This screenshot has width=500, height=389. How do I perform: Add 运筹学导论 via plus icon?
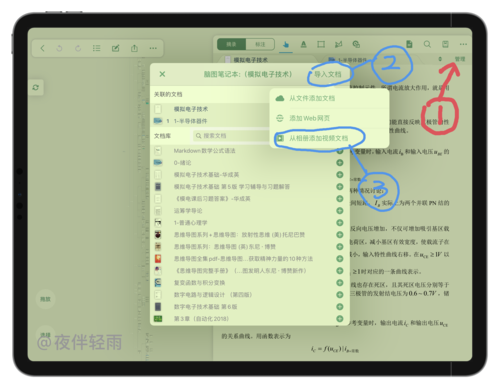pyautogui.click(x=340, y=211)
